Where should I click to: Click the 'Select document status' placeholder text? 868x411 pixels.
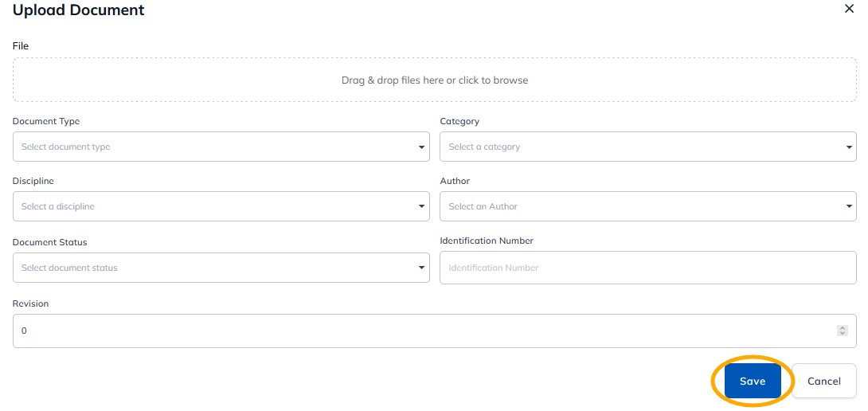click(x=69, y=268)
